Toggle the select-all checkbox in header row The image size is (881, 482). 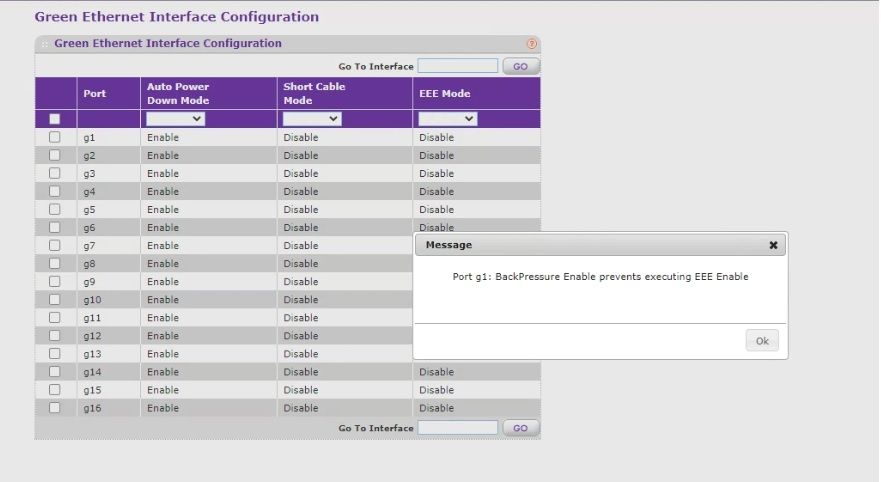(x=55, y=119)
